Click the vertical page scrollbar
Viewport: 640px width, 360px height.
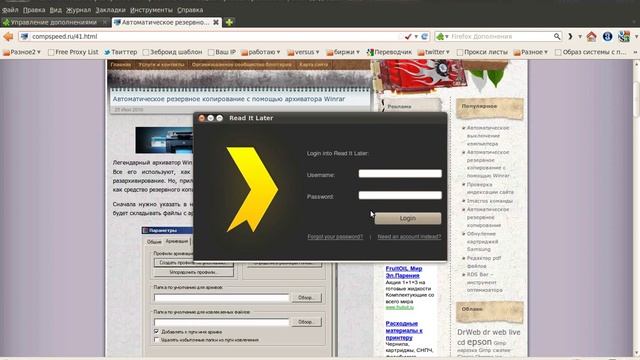tap(636, 208)
